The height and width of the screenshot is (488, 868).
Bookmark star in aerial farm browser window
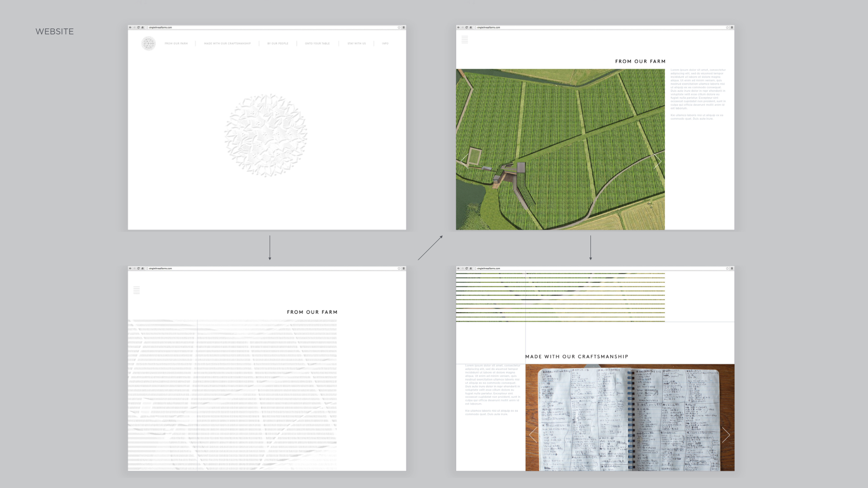(x=727, y=28)
